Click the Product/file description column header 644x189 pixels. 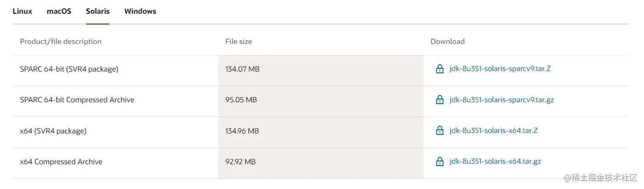[61, 42]
